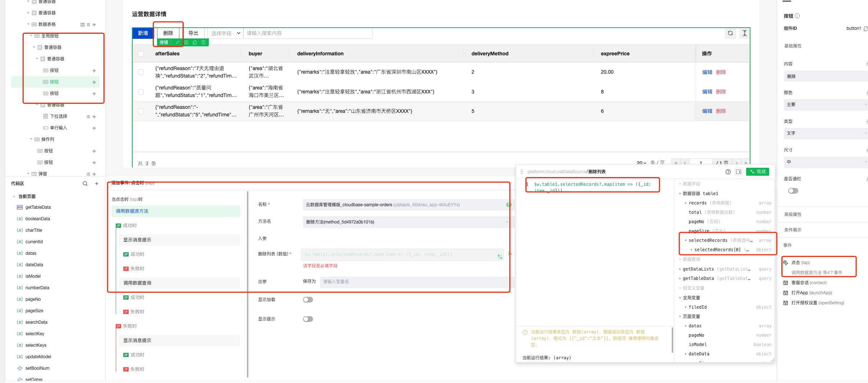This screenshot has height=383, width=868.
Task: Collapse the 操作列 tree node
Action: [x=31, y=139]
